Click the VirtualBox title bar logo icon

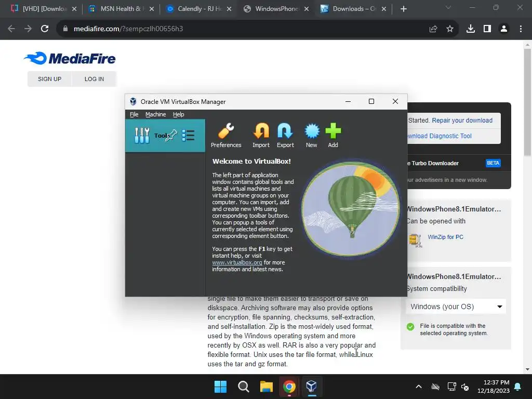pyautogui.click(x=133, y=101)
